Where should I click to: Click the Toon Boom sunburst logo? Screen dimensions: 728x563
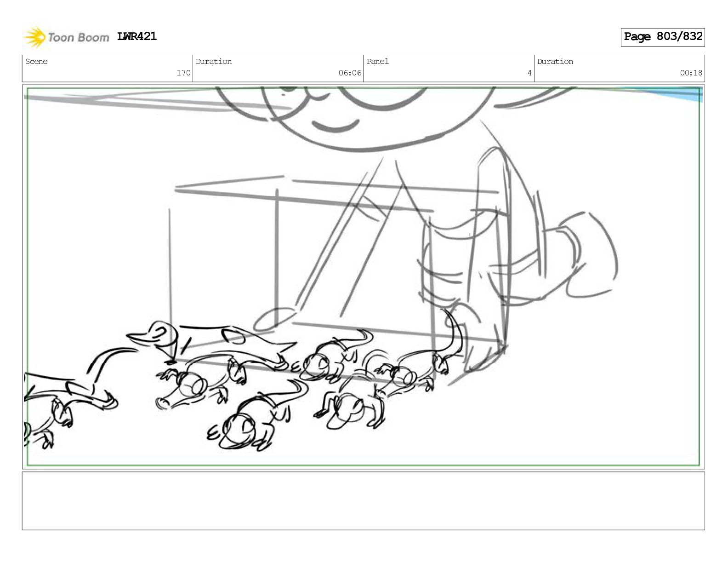click(x=35, y=37)
